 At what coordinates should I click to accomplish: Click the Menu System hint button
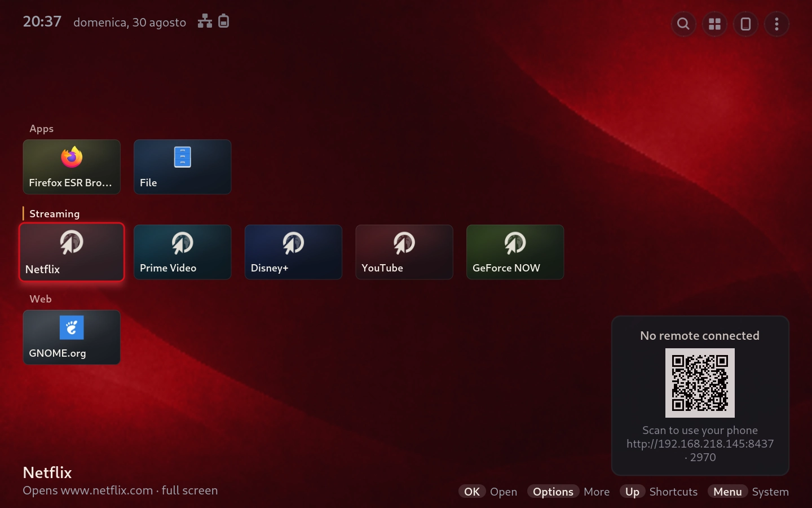[x=748, y=492]
